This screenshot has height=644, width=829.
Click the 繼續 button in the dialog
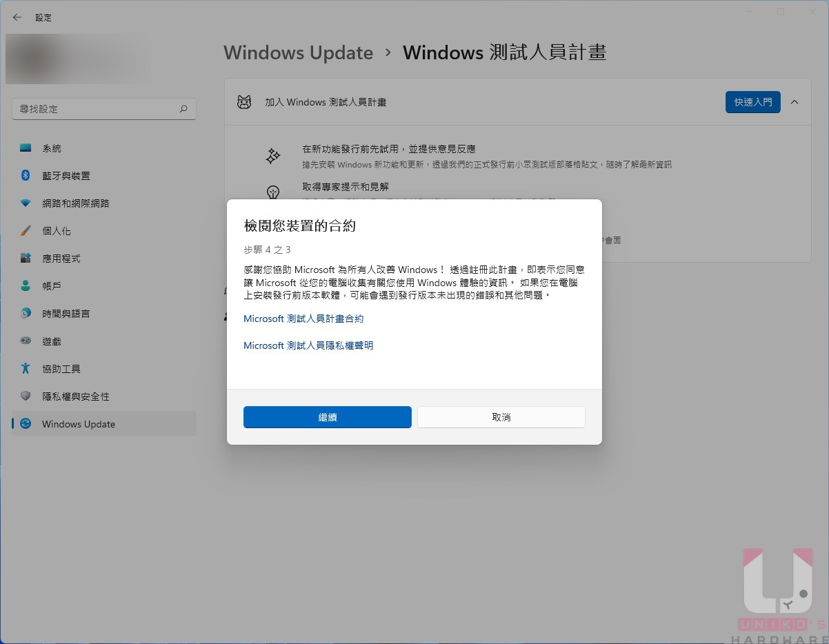[x=327, y=417]
